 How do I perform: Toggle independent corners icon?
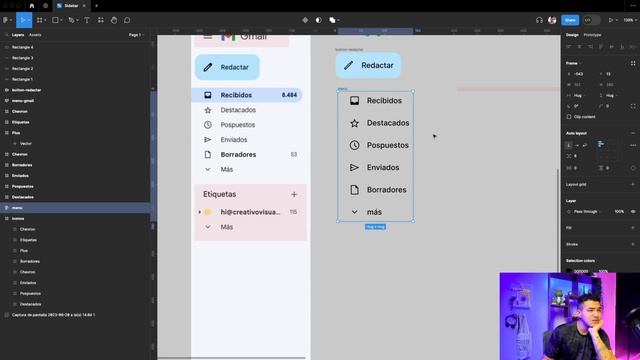click(x=633, y=106)
